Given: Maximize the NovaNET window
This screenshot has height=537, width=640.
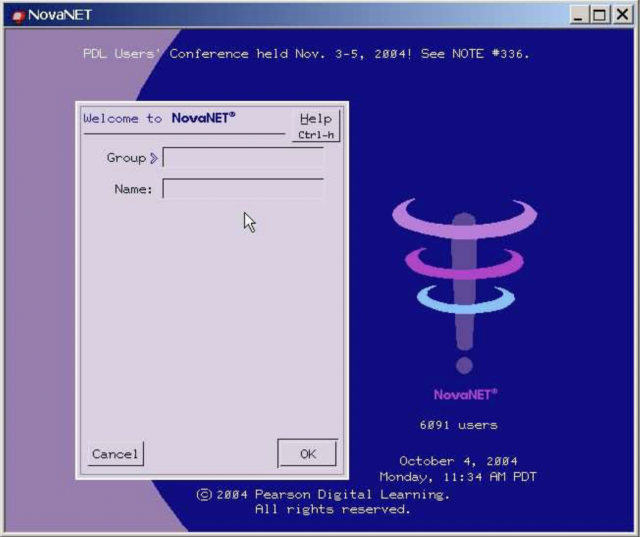Looking at the screenshot, I should click(599, 15).
